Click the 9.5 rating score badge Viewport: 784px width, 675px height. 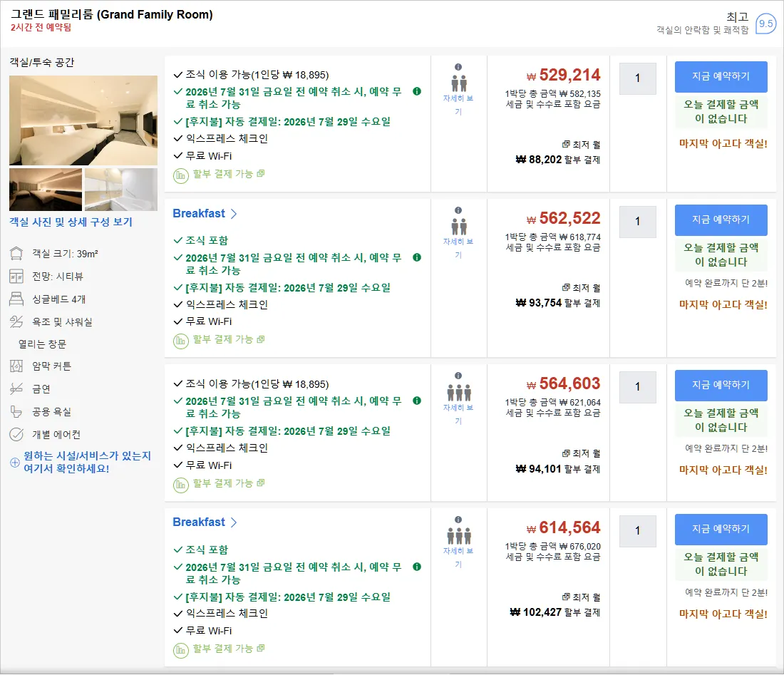pos(765,24)
